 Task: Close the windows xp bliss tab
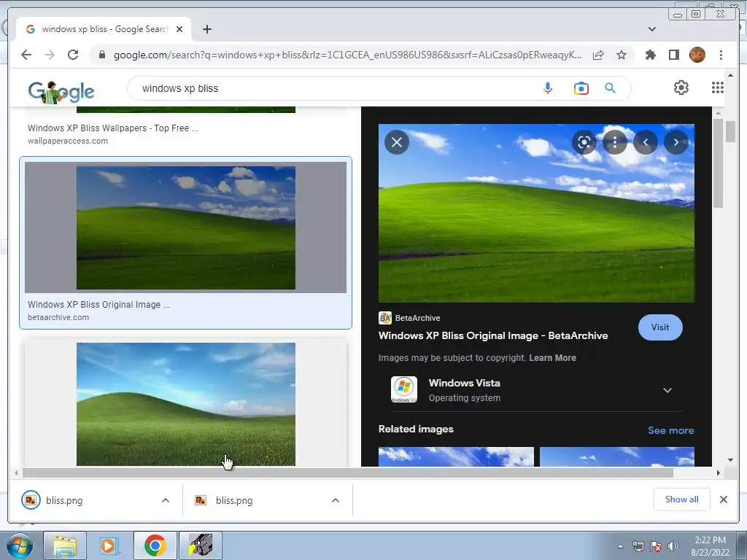click(179, 29)
